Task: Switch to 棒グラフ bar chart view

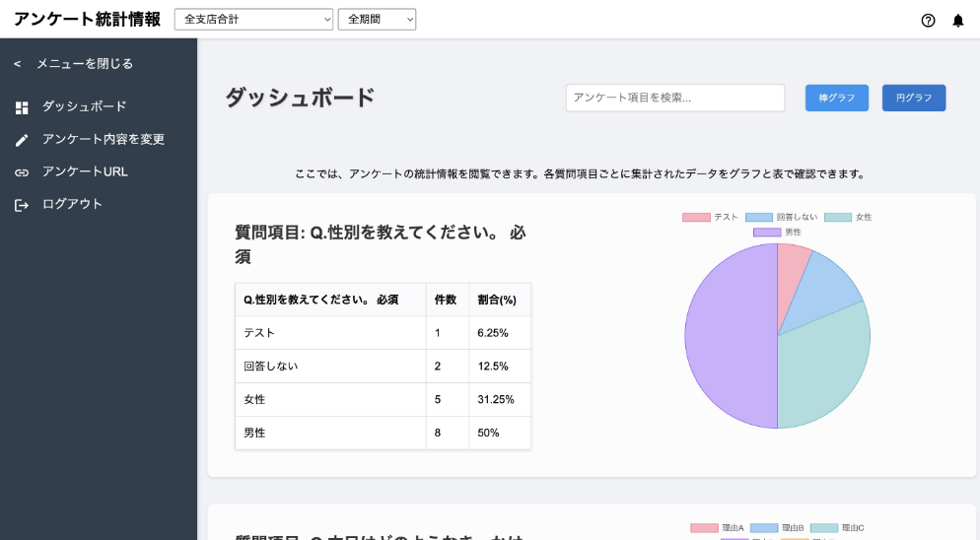Action: 837,98
